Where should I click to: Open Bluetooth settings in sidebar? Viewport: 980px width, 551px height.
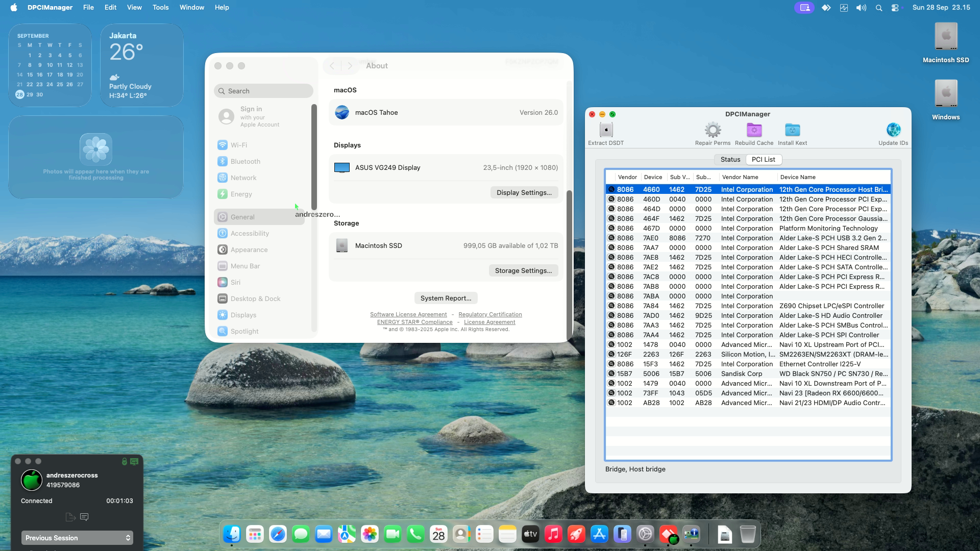click(260, 162)
